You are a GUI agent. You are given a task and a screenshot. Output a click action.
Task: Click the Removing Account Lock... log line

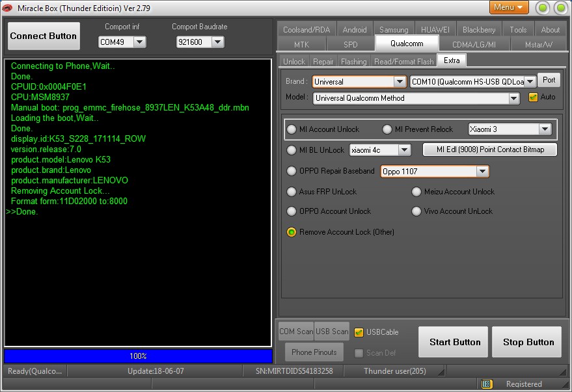(x=60, y=191)
